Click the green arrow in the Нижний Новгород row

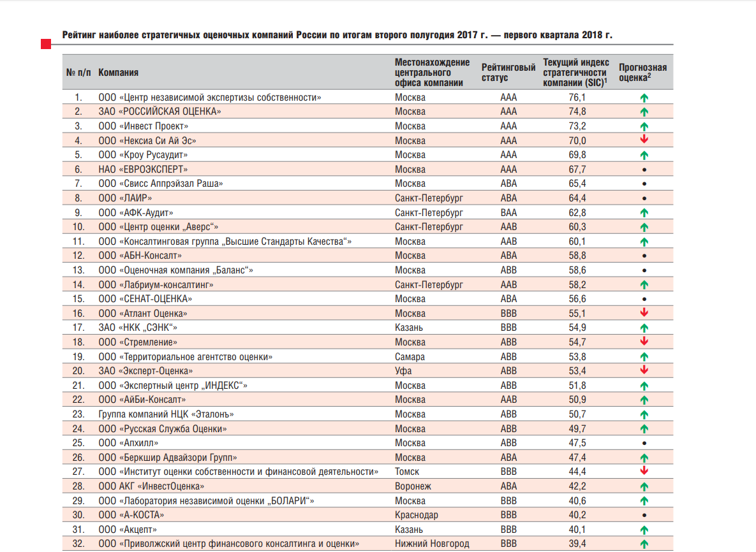[x=644, y=544]
